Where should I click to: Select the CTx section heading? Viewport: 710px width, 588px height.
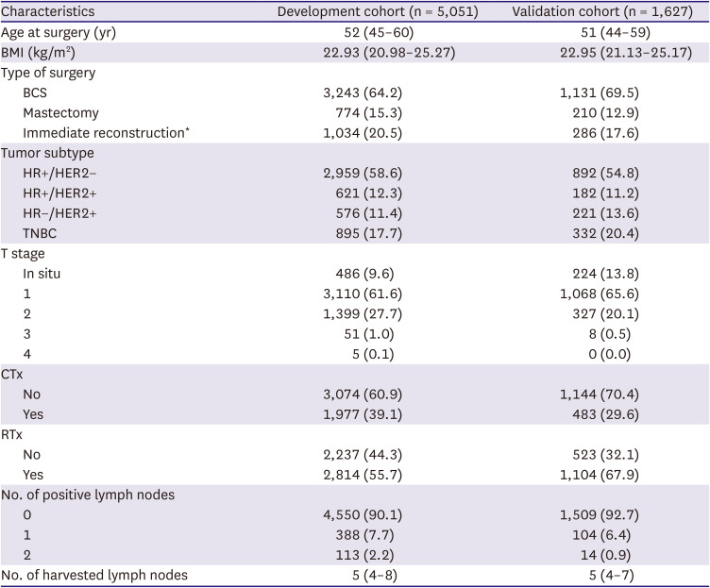pos(15,374)
